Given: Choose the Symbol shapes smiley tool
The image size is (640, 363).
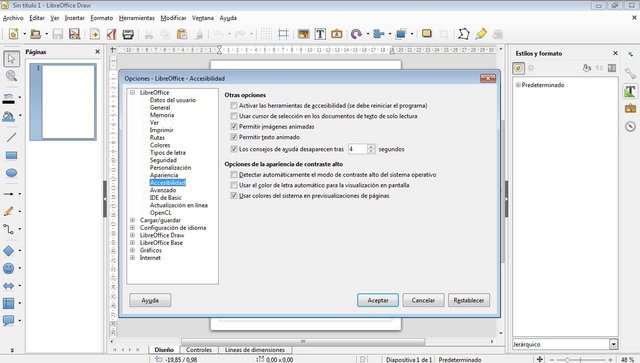Looking at the screenshot, I should tap(9, 268).
